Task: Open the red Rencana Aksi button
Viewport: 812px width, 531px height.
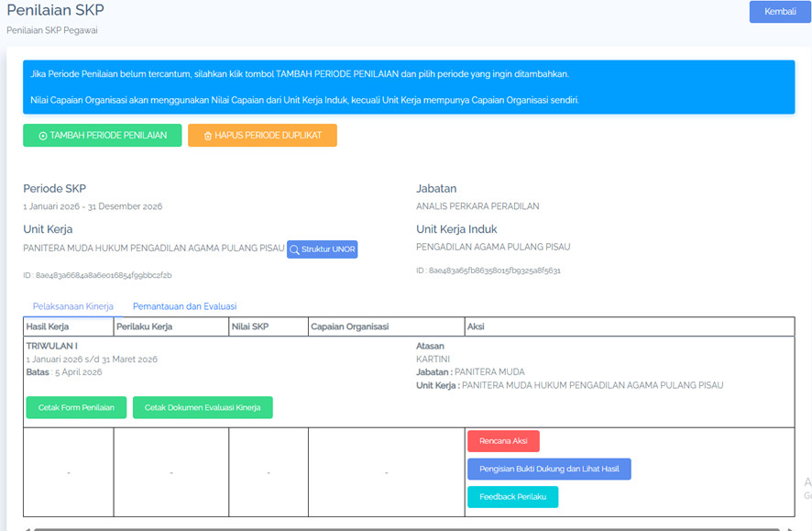Action: (503, 441)
